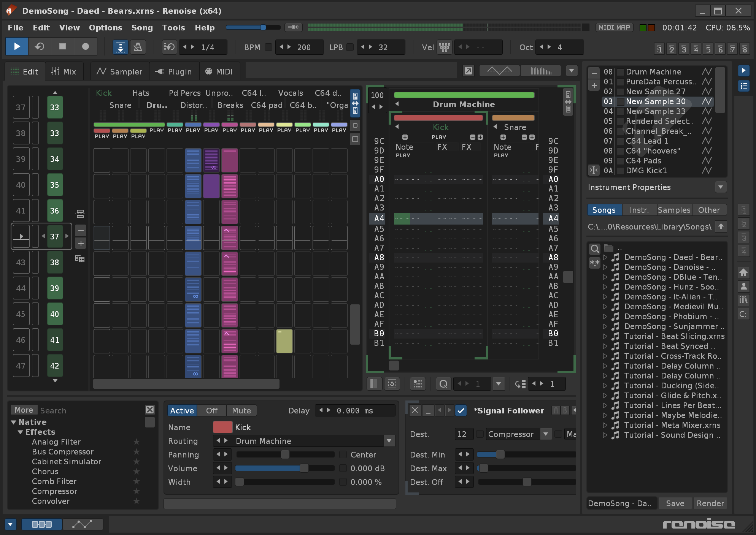Click the add instrument plus icon
Image resolution: width=756 pixels, height=535 pixels.
pyautogui.click(x=594, y=85)
